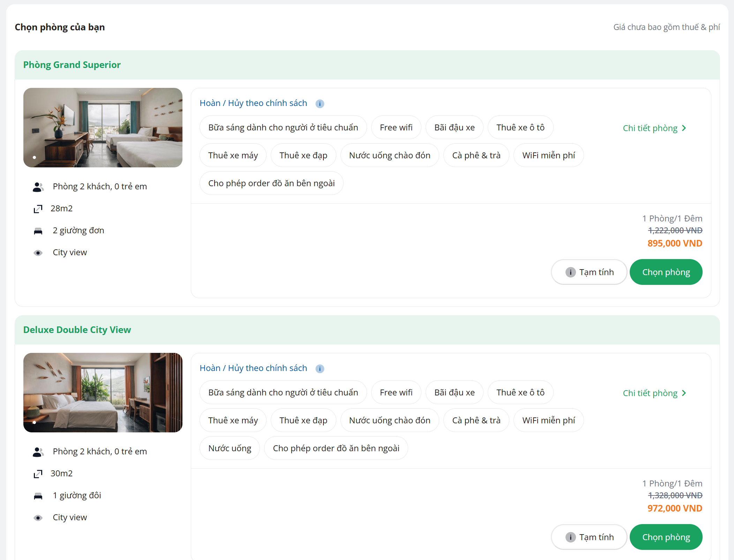Click info icon beside Deluxe Double cancellation policy
The image size is (734, 560).
320,369
